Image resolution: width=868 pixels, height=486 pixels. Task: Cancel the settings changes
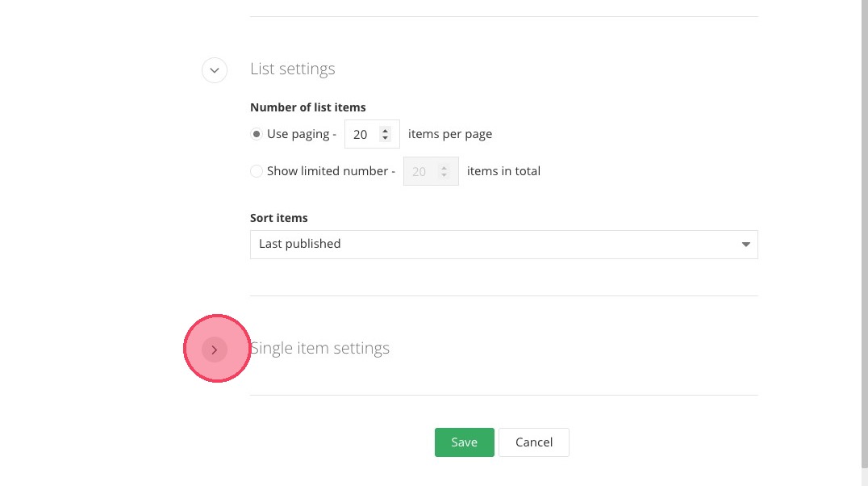[x=533, y=442]
